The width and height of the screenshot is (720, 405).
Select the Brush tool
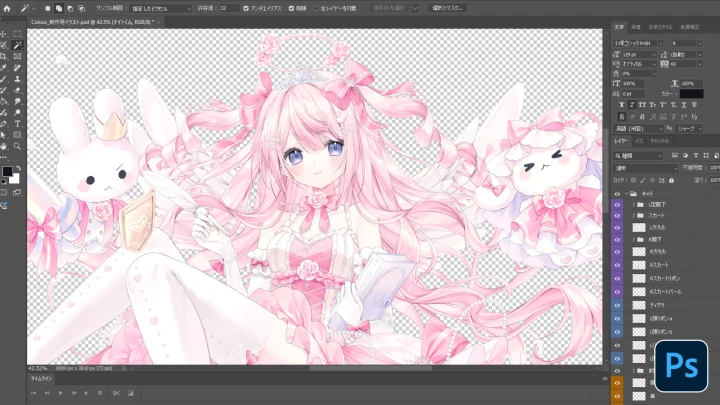click(4, 79)
